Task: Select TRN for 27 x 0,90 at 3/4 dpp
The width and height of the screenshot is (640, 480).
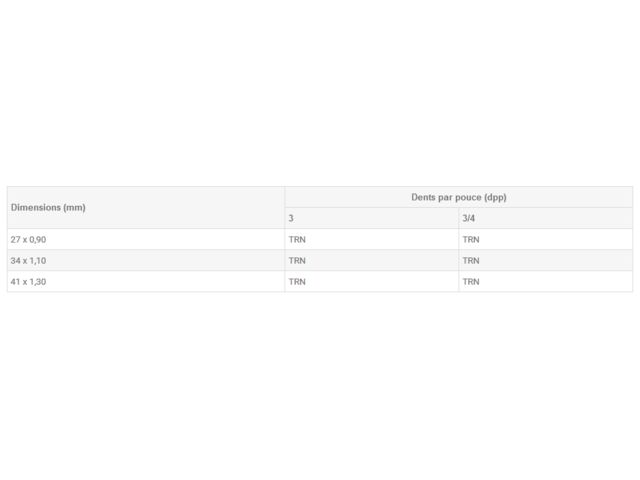Action: tap(471, 240)
